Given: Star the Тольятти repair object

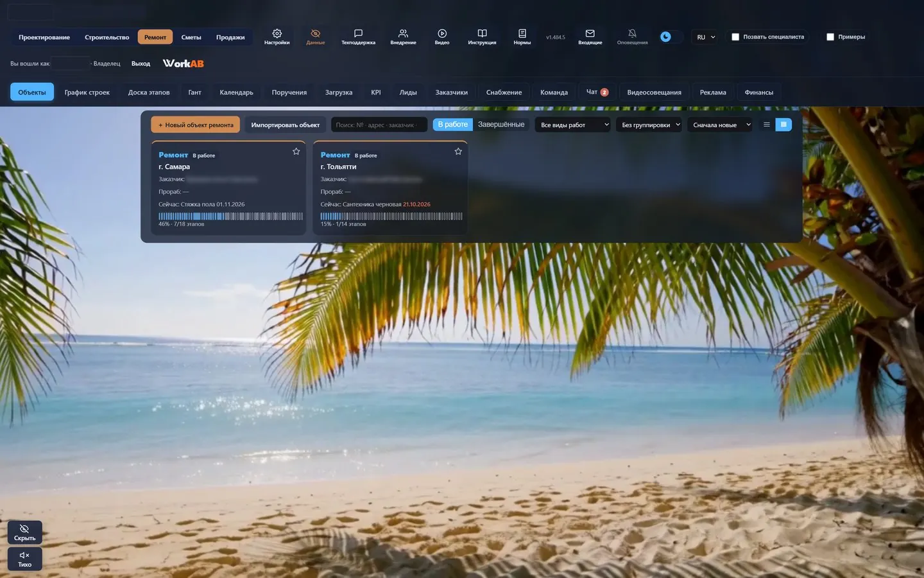Looking at the screenshot, I should 458,152.
